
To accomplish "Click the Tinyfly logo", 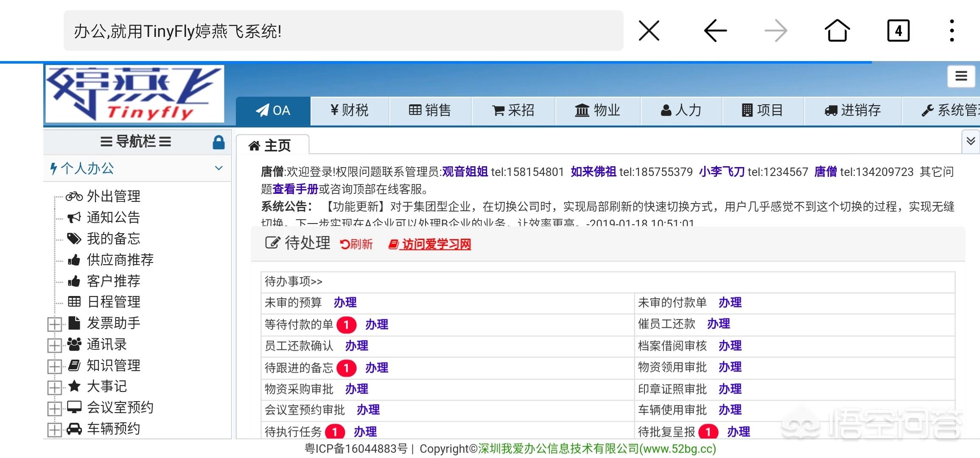I will click(x=134, y=94).
